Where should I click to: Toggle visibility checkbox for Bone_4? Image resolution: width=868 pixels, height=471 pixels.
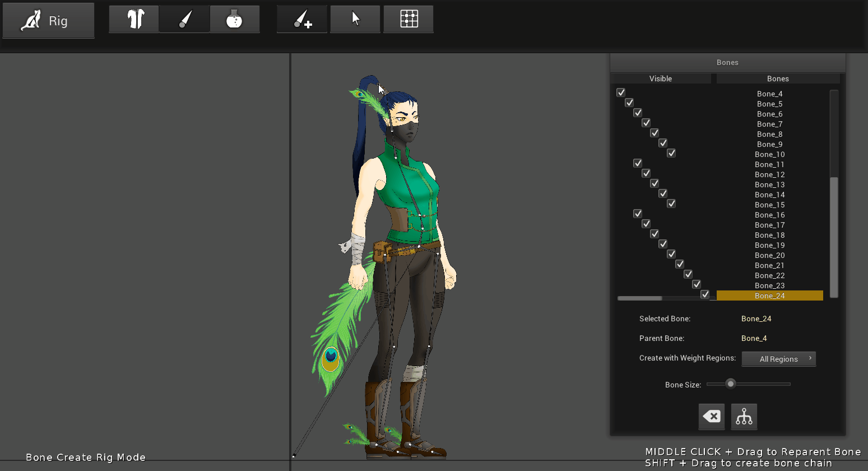coord(621,93)
